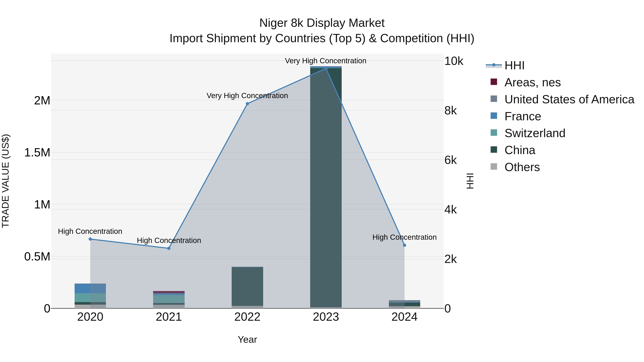This screenshot has width=644, height=362.
Task: Click the 2024 United States bar segment
Action: (404, 301)
